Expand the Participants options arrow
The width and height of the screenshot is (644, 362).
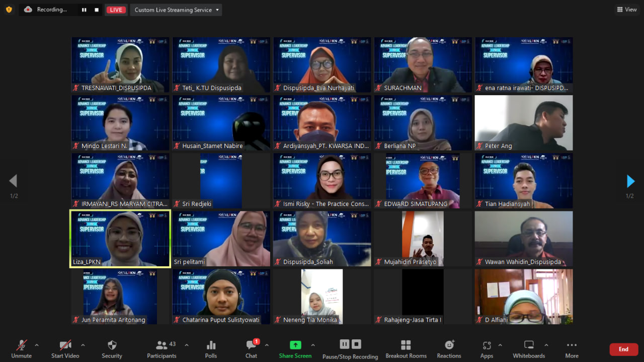tap(187, 345)
